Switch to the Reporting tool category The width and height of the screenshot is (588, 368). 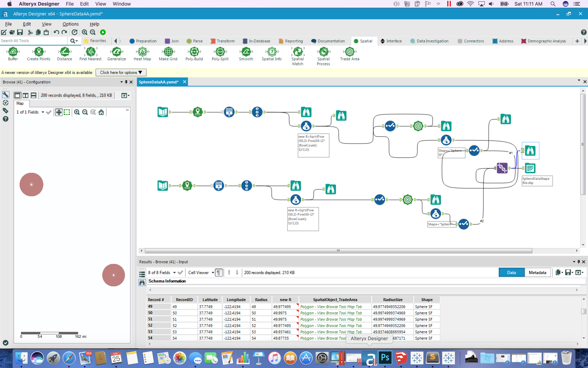tap(291, 41)
